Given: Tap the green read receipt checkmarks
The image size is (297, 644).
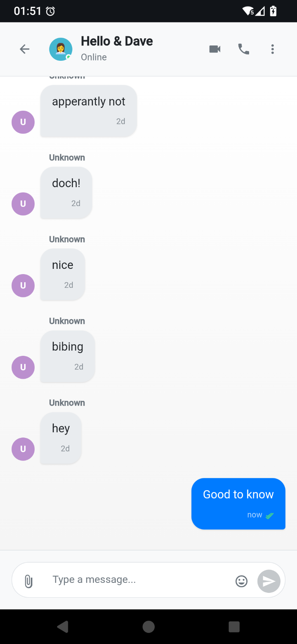Looking at the screenshot, I should pos(270,515).
